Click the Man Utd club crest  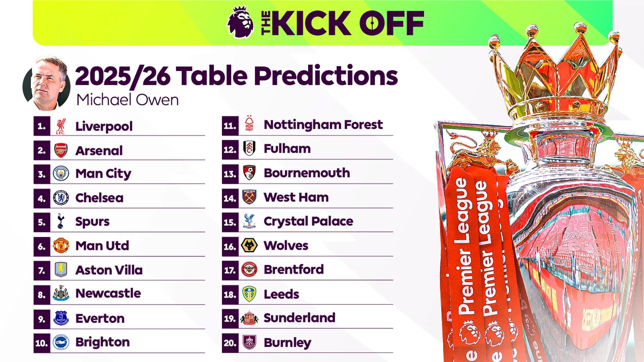(61, 246)
